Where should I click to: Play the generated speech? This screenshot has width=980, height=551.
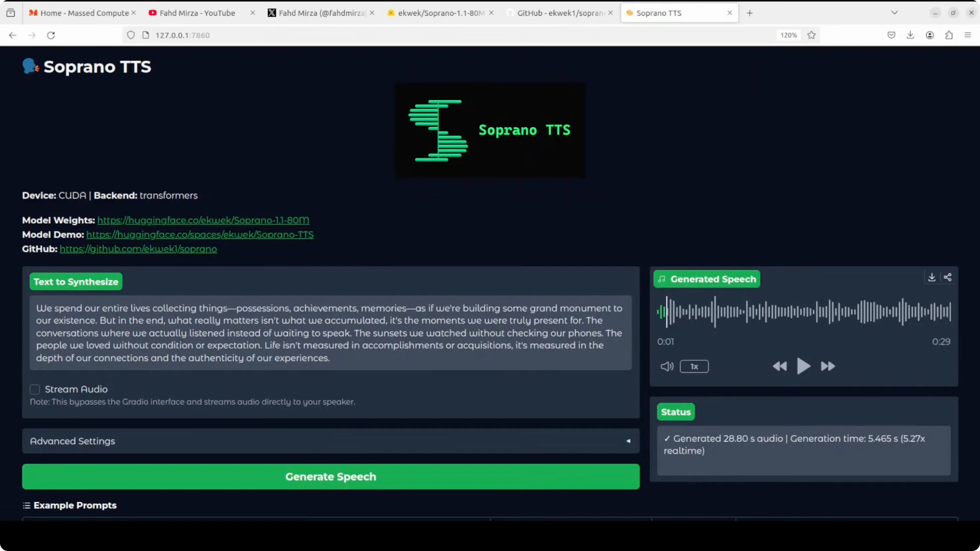(803, 366)
